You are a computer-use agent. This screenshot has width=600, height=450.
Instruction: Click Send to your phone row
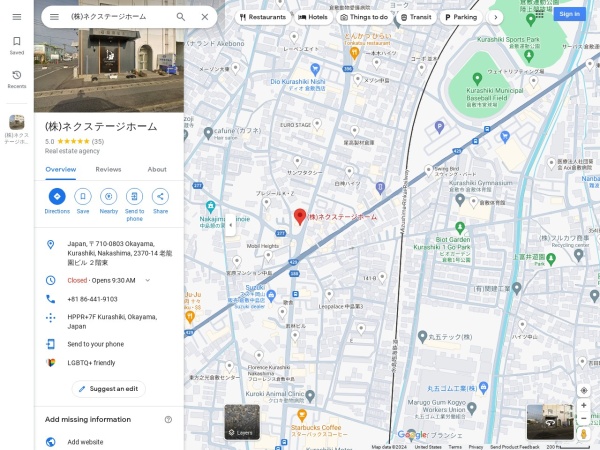pos(109,344)
